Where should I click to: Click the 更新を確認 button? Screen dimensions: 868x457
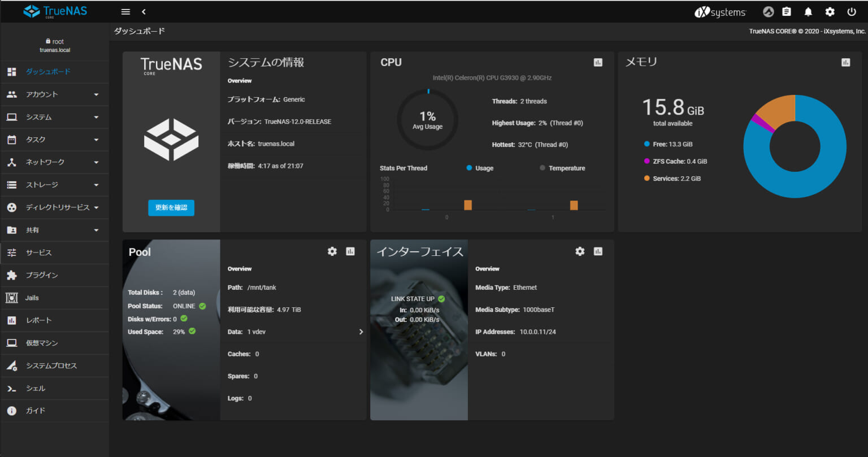171,208
